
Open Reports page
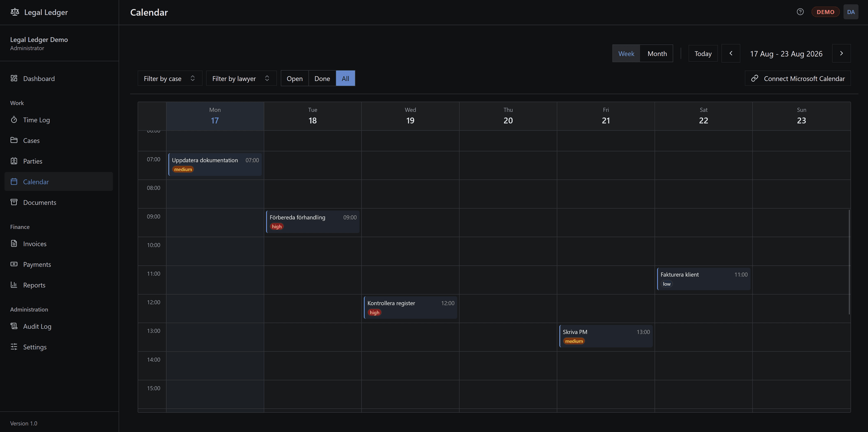pyautogui.click(x=59, y=285)
